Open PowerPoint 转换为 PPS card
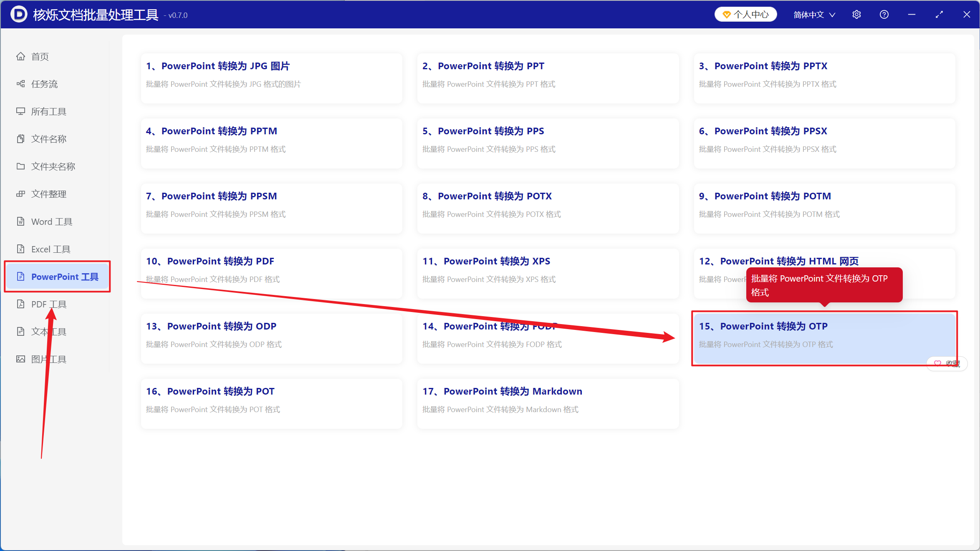 548,143
